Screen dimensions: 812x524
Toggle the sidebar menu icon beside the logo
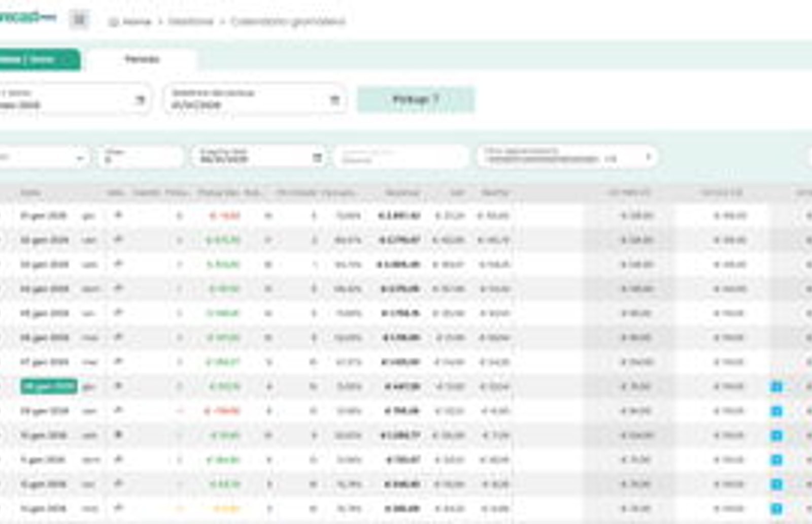coord(80,20)
